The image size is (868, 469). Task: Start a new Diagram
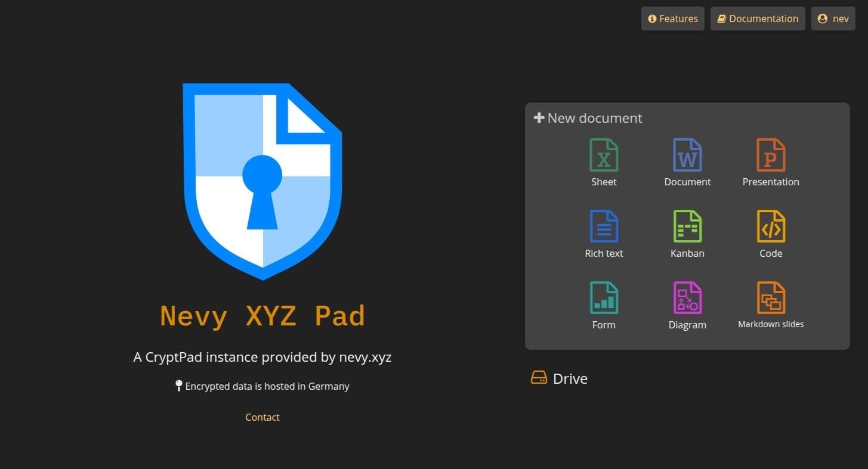687,304
